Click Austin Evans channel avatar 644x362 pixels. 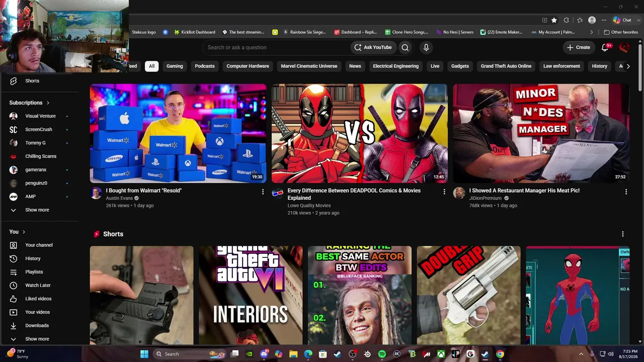point(96,194)
